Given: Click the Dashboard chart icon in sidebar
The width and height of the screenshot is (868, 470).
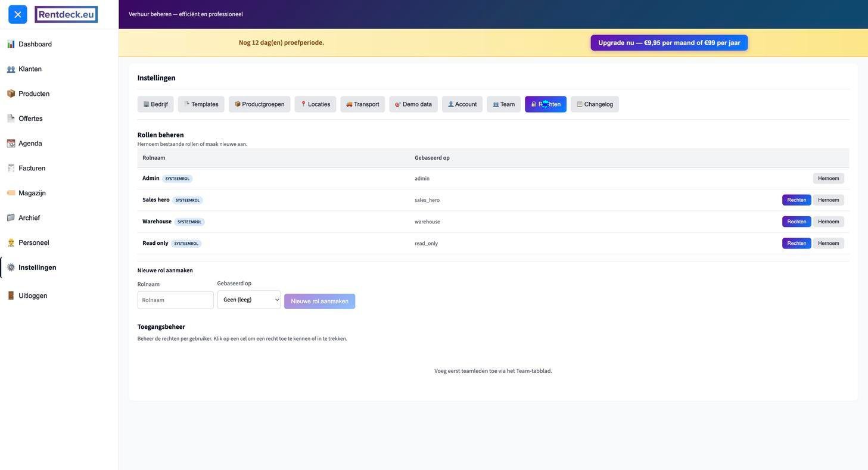Looking at the screenshot, I should point(11,44).
